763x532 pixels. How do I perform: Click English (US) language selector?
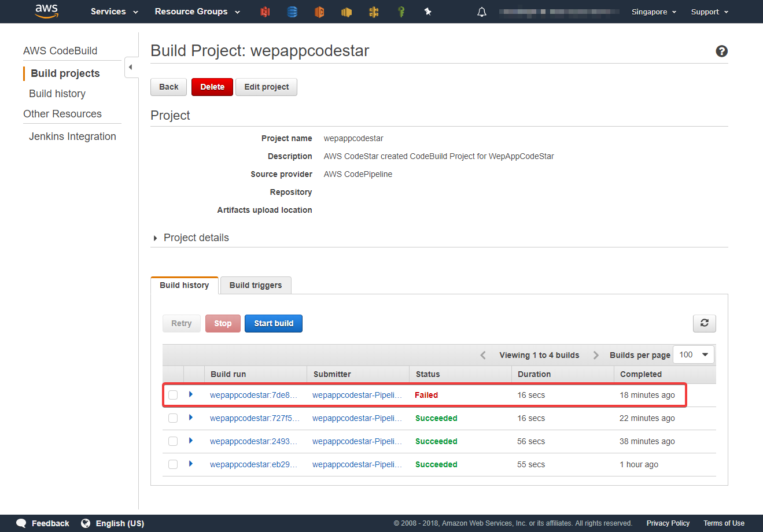pos(120,523)
